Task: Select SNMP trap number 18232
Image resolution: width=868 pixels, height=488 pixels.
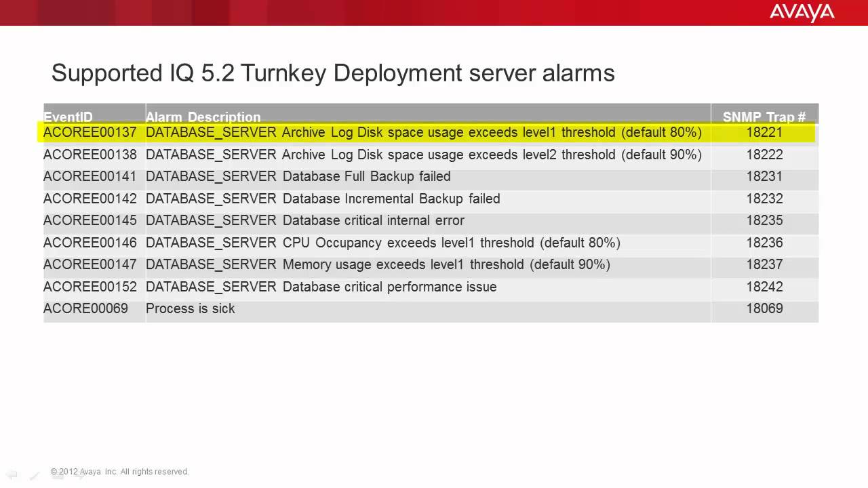Action: 764,199
